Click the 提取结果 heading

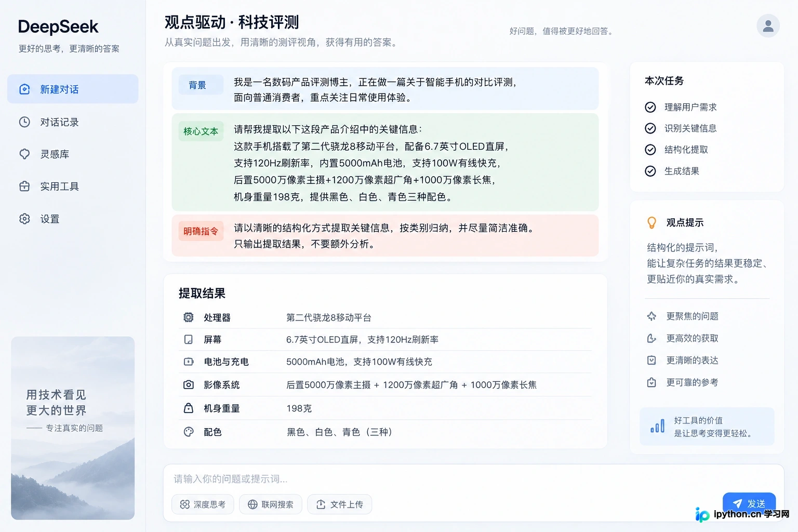[x=202, y=294]
